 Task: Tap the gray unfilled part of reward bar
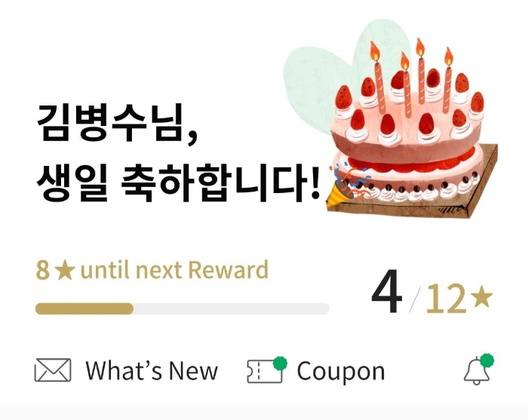(x=231, y=308)
